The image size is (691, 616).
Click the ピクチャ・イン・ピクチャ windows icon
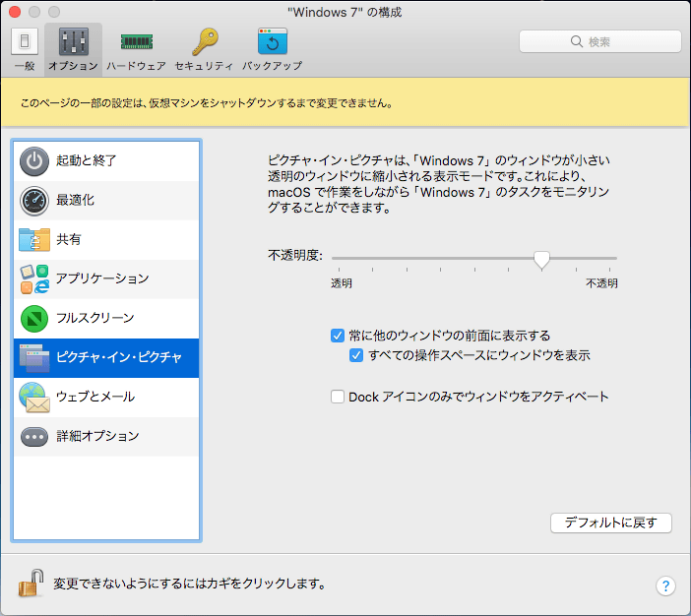[34, 358]
